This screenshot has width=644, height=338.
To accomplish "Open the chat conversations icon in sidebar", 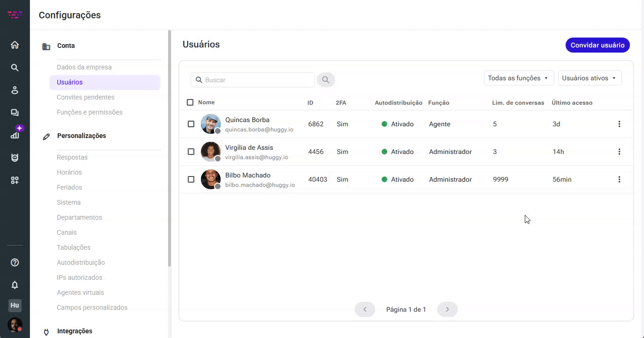I will click(x=15, y=113).
